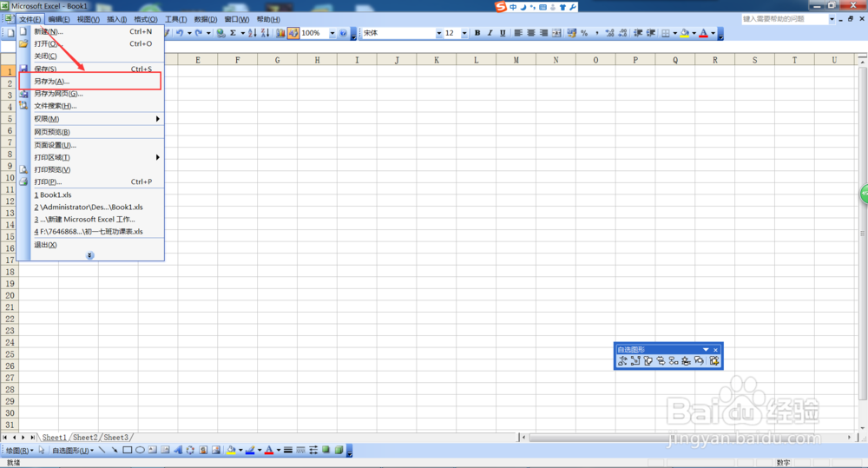Select the Line tool in drawing toolbar

(x=102, y=451)
